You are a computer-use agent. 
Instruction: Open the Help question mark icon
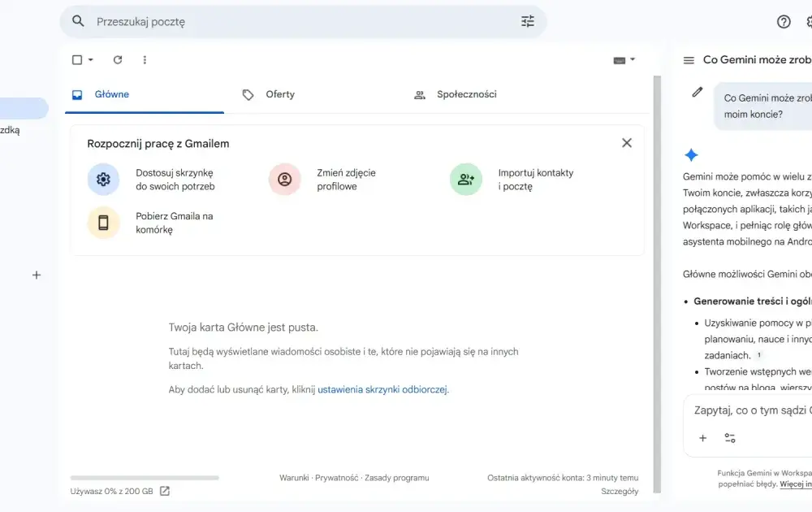tap(784, 22)
